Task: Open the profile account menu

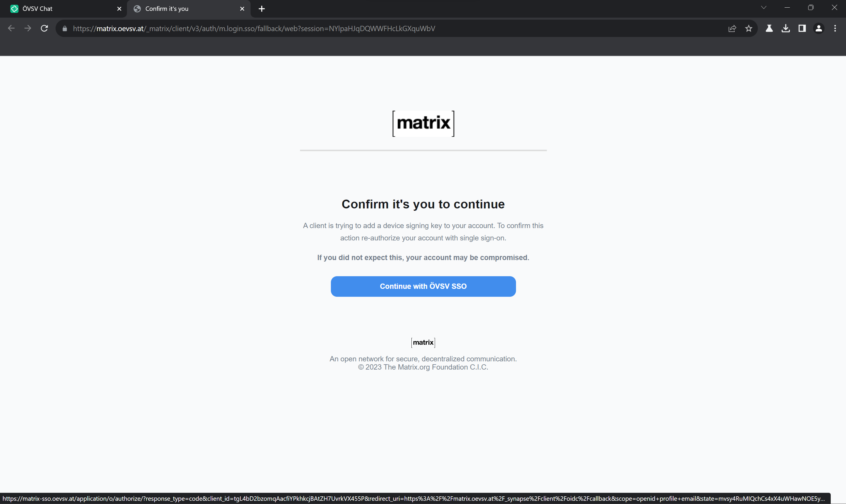Action: 819,28
